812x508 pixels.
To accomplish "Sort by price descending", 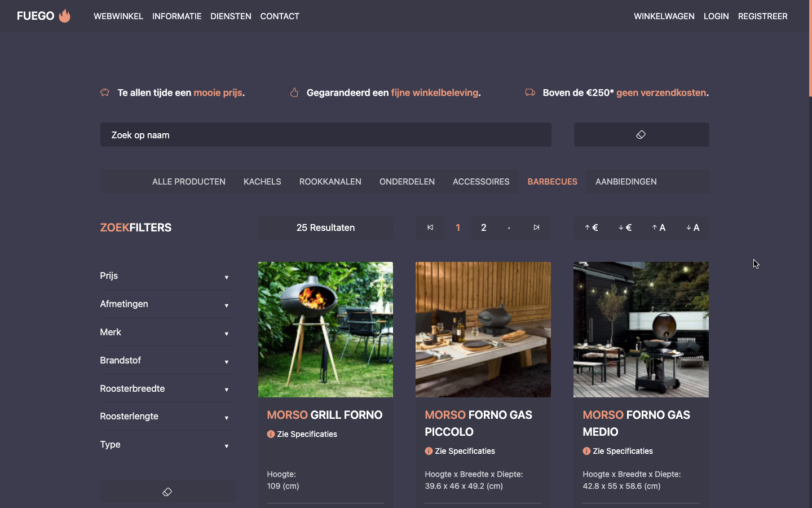I will click(625, 227).
